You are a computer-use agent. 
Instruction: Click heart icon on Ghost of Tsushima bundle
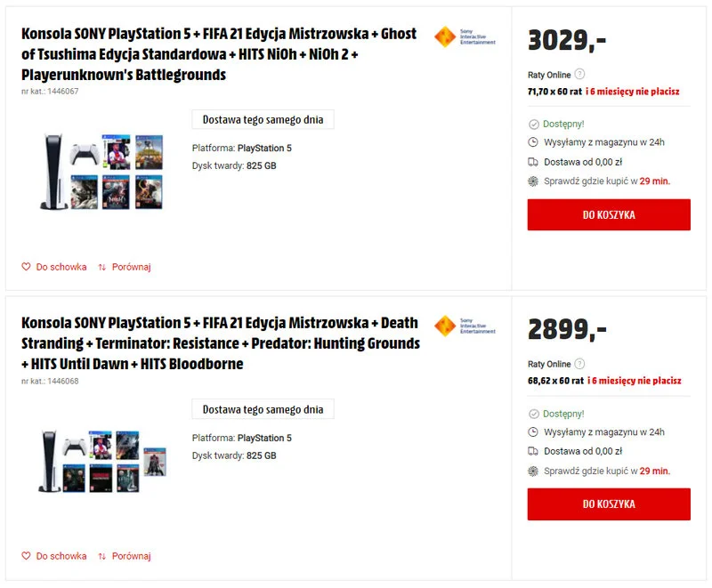[x=27, y=267]
